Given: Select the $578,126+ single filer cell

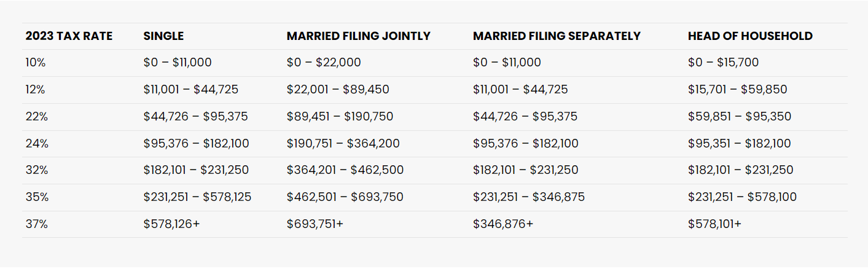Looking at the screenshot, I should (171, 224).
